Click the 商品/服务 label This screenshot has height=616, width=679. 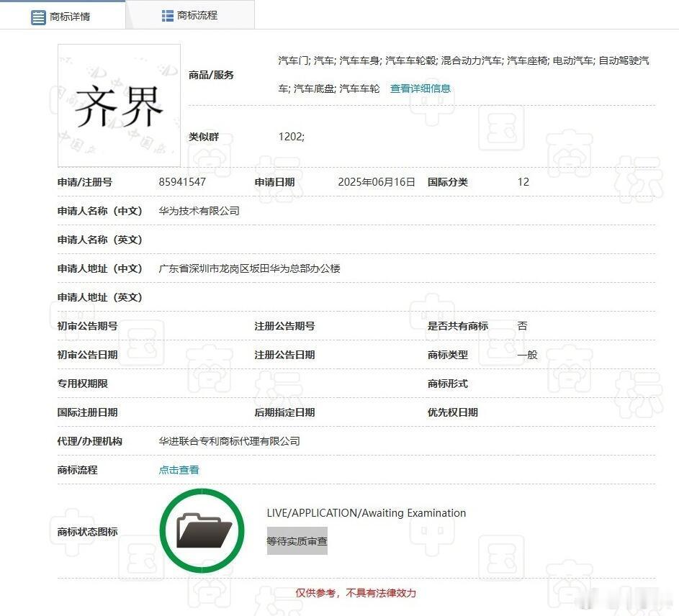coord(211,75)
